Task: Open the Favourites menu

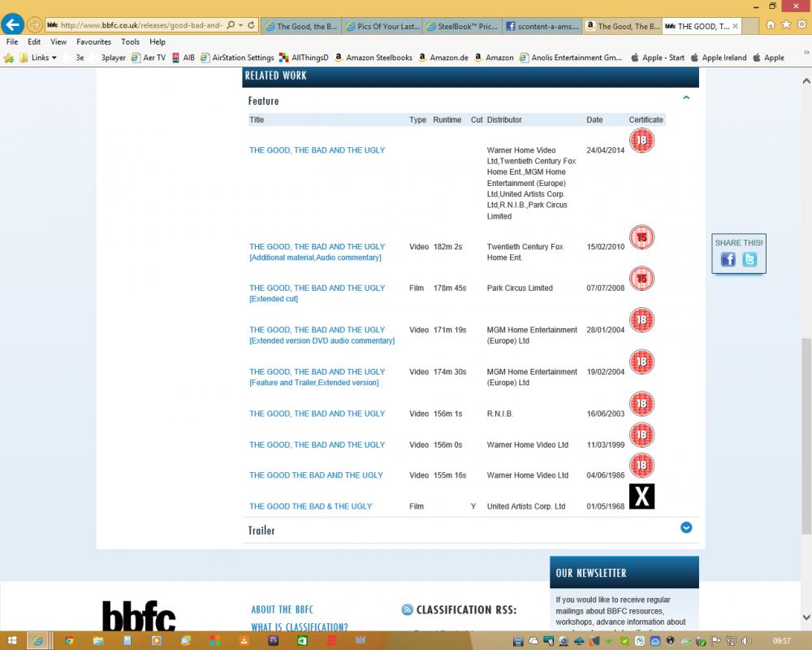Action: point(93,42)
